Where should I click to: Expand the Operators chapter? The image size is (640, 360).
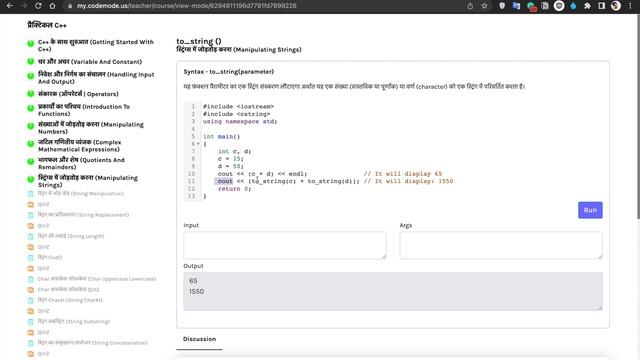[x=78, y=94]
